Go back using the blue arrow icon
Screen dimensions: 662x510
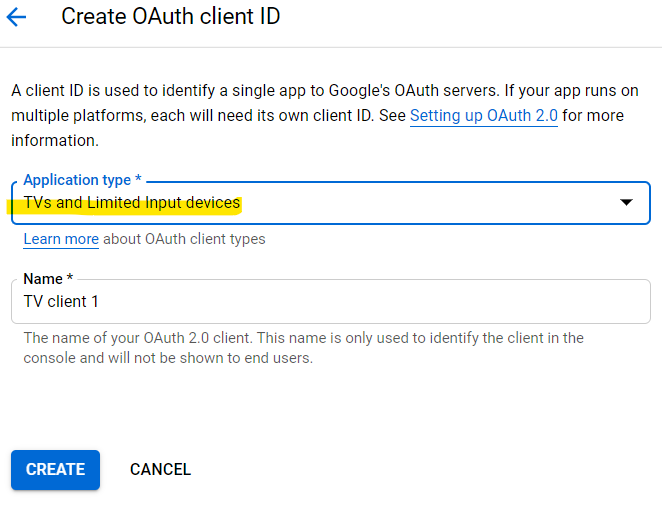[x=16, y=17]
